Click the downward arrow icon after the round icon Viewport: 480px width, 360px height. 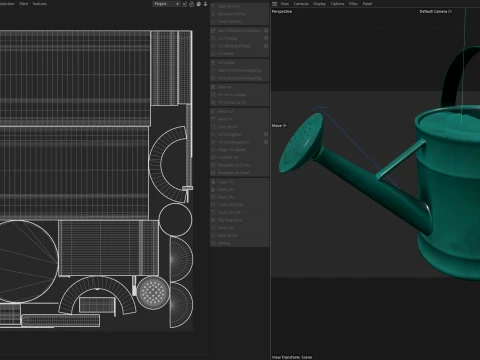(205, 4)
